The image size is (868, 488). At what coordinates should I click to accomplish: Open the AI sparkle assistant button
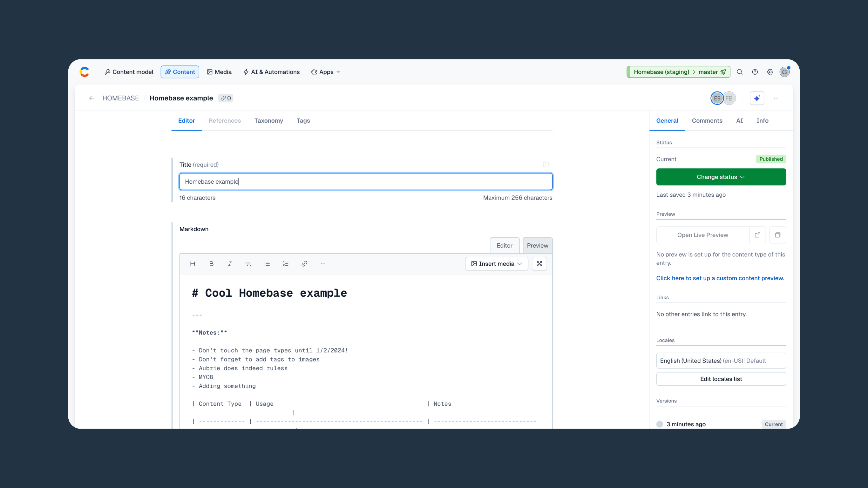[757, 98]
